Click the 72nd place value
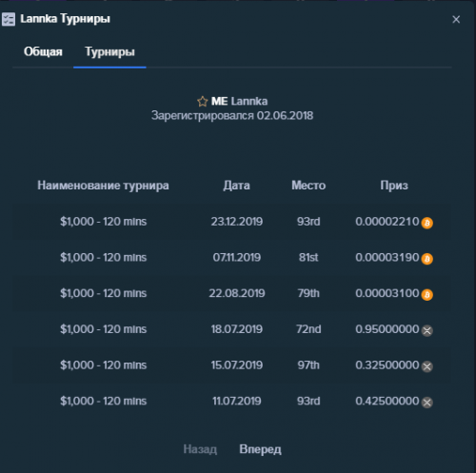Viewport: 476px width, 473px height. [308, 329]
